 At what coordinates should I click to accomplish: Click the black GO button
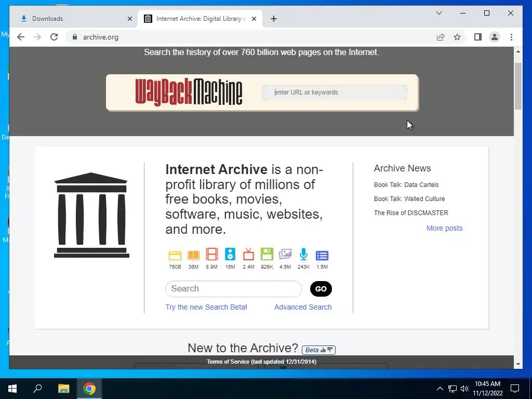coord(321,289)
